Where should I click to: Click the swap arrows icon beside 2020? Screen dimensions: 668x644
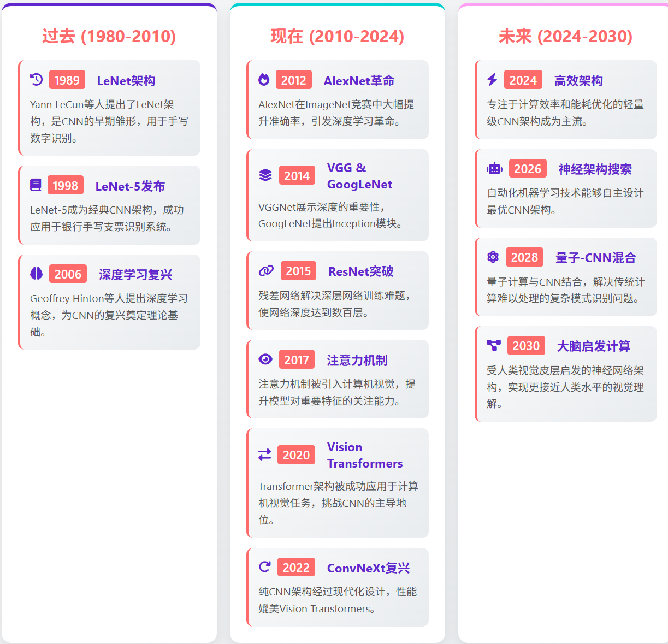(x=265, y=454)
